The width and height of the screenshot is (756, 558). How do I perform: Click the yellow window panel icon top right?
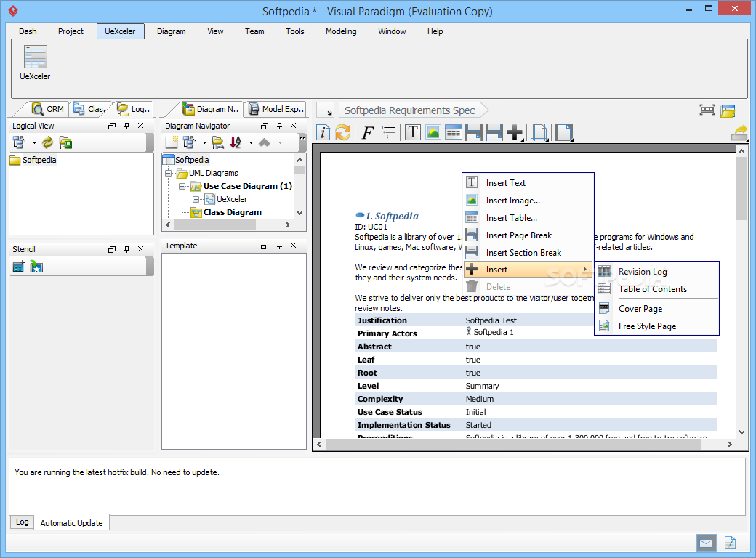click(728, 111)
